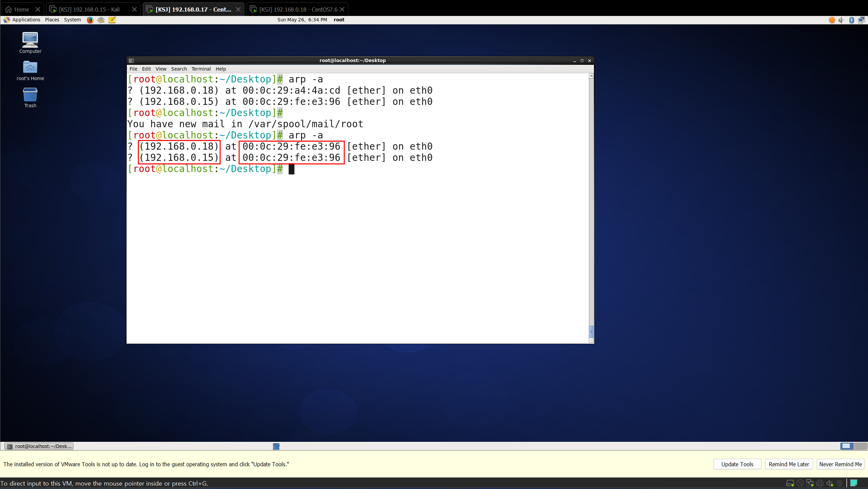Click the network connection icon in top panel
868x489 pixels.
[x=861, y=20]
